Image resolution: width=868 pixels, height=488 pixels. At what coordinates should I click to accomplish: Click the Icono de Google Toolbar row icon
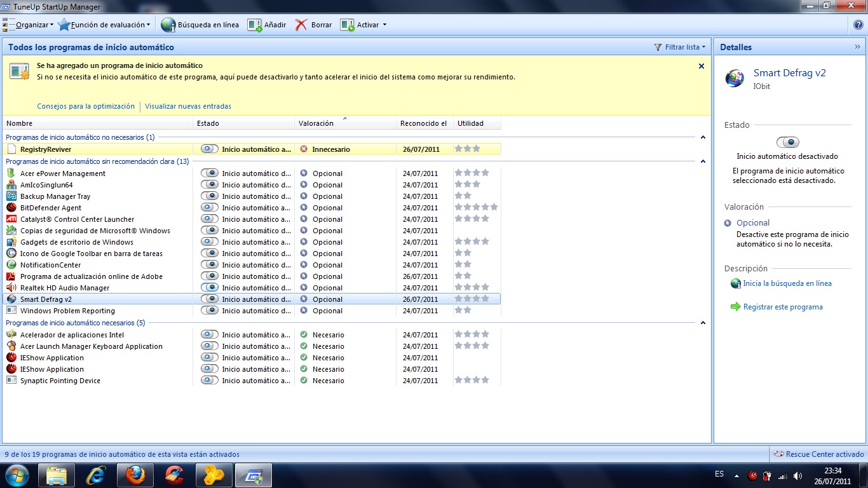(11, 254)
